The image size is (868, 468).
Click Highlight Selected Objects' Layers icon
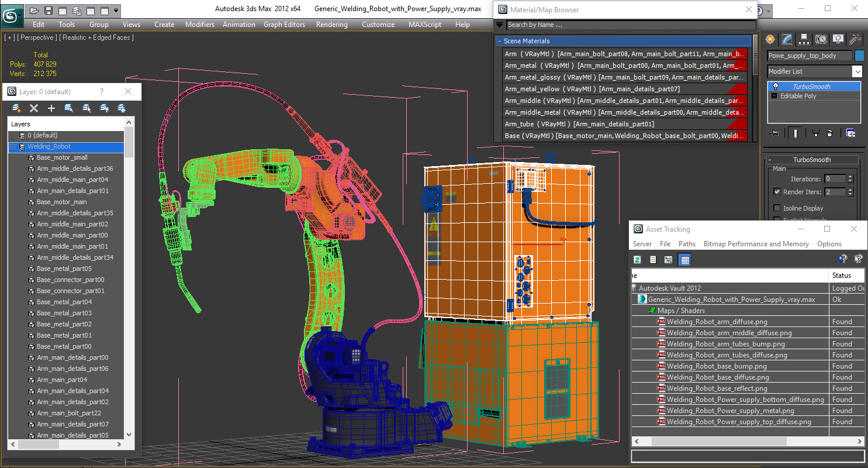tap(87, 108)
